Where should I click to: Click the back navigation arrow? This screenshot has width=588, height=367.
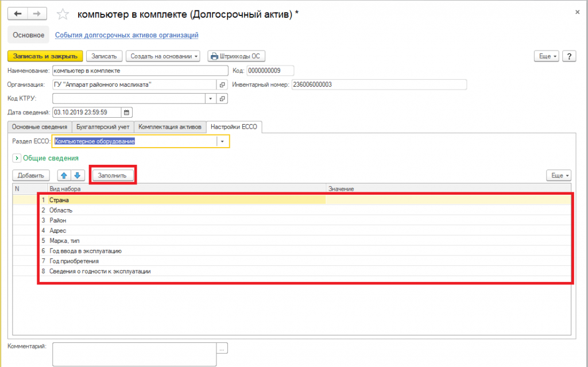point(18,13)
